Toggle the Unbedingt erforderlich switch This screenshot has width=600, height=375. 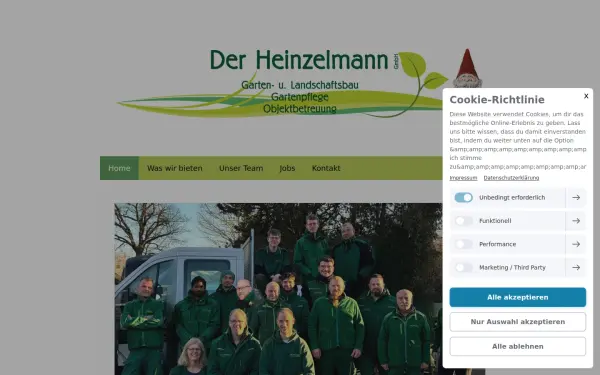463,197
